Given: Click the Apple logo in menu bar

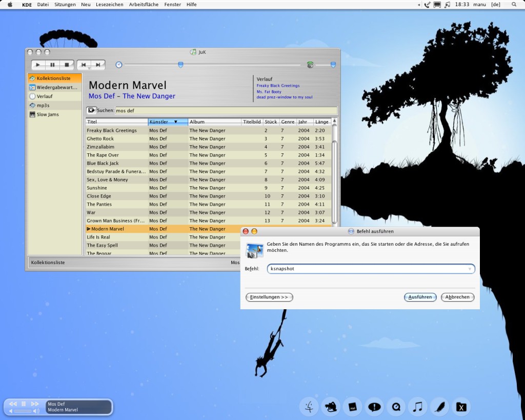Looking at the screenshot, I should (x=10, y=4).
